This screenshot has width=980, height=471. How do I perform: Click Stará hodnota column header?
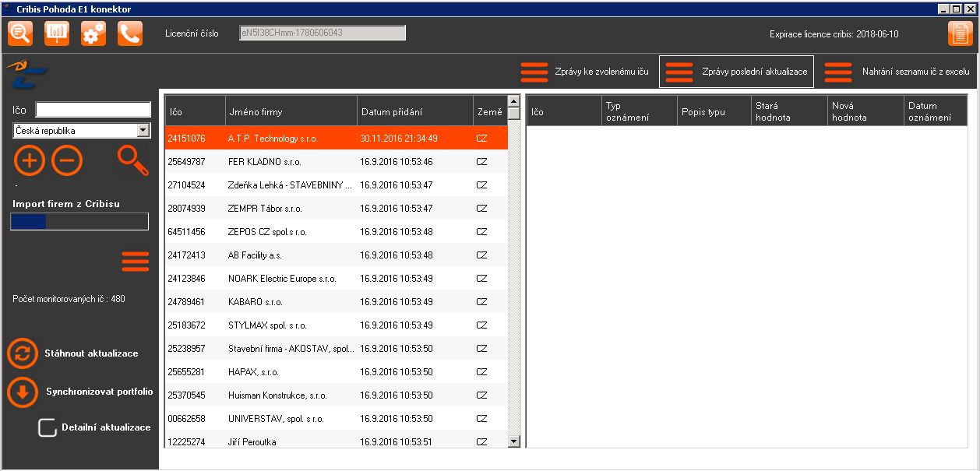pyautogui.click(x=790, y=111)
